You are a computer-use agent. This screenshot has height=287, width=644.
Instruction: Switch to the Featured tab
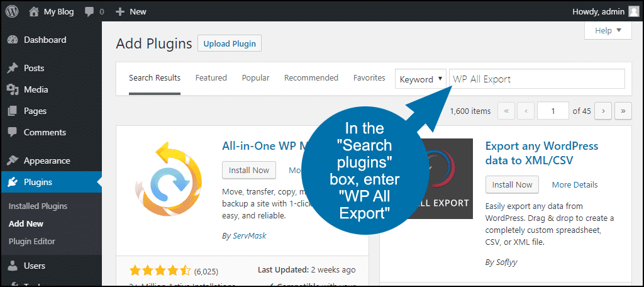pyautogui.click(x=211, y=77)
